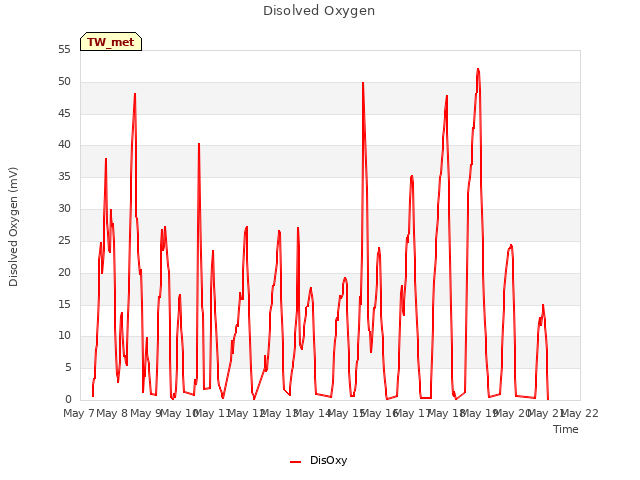Click the y-axis tick value 0
This screenshot has width=640, height=480.
coord(68,400)
